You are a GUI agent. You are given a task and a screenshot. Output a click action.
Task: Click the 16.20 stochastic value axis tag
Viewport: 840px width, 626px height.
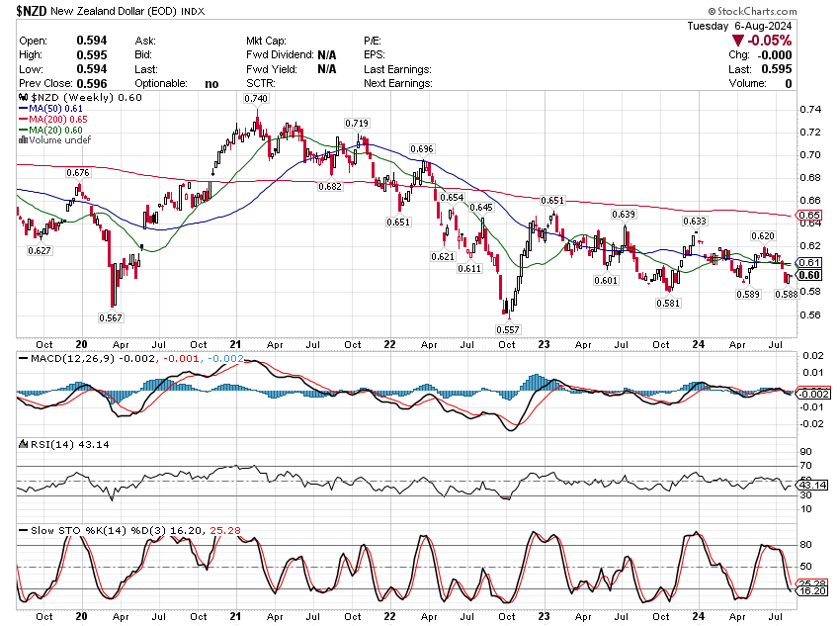tap(810, 590)
